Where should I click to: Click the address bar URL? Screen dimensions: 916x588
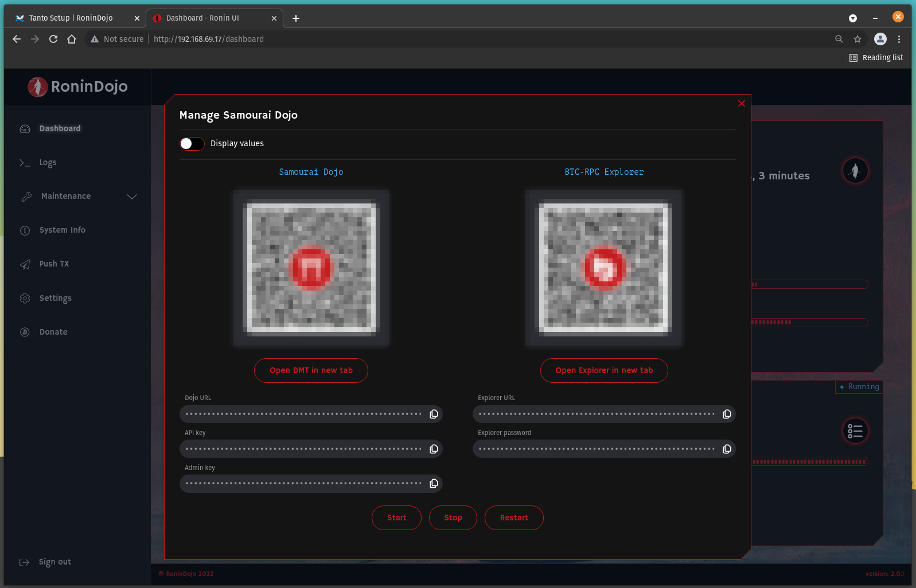point(209,39)
